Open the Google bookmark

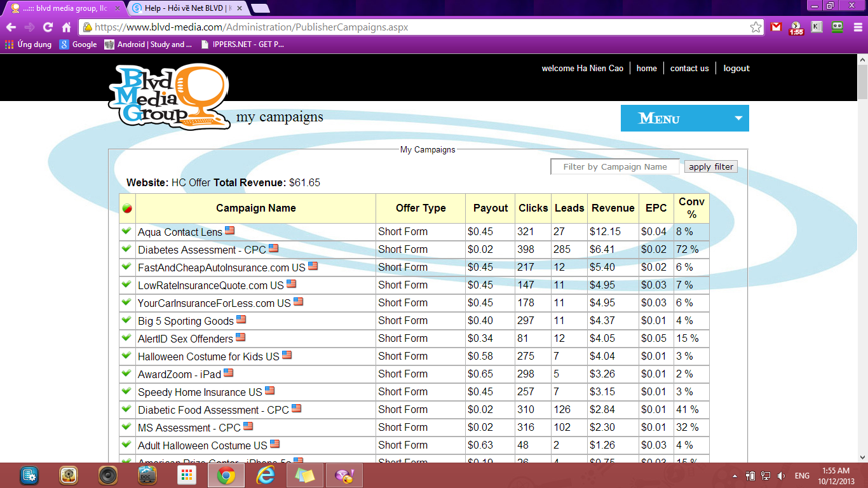(78, 44)
